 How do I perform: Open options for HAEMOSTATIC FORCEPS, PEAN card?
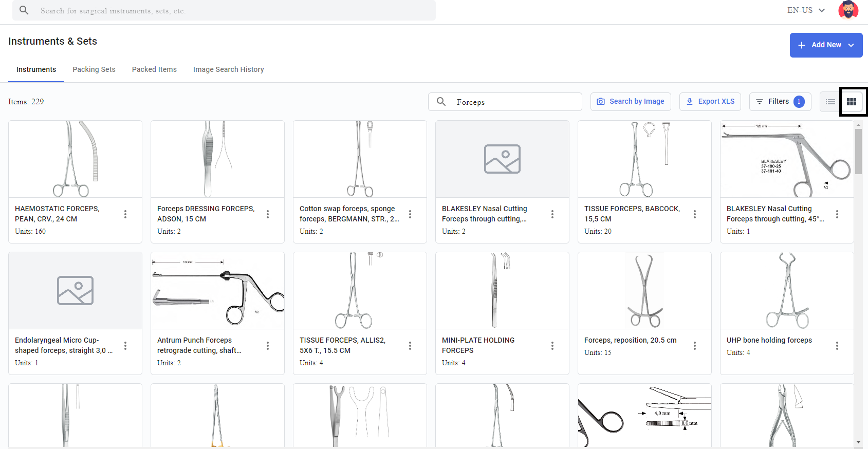(x=125, y=214)
